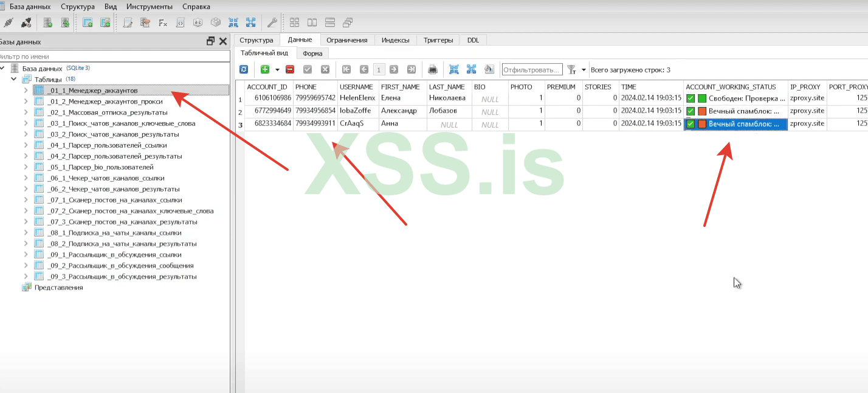Insert a new row with green plus
The height and width of the screenshot is (393, 868).
point(264,69)
